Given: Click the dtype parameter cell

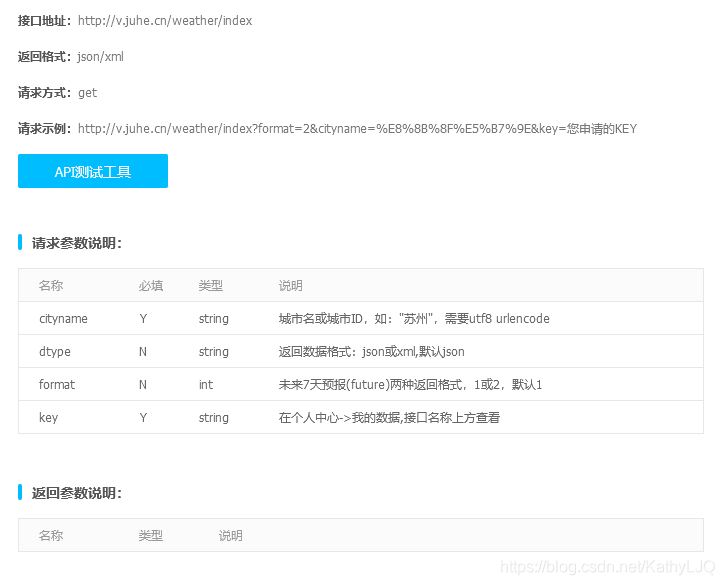Looking at the screenshot, I should click(54, 351).
